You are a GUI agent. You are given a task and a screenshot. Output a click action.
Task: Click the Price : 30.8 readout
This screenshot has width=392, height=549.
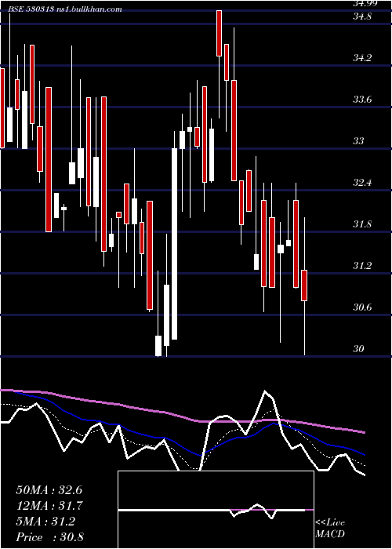coord(49,537)
